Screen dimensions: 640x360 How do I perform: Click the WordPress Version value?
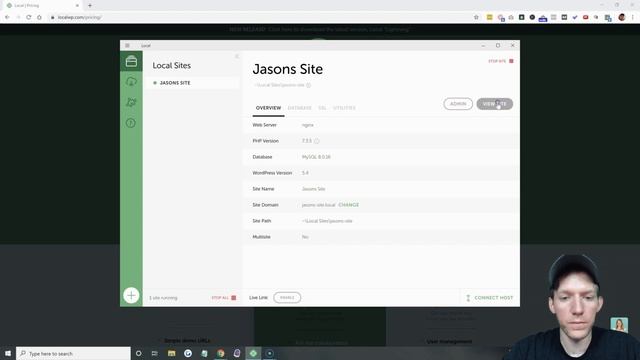305,173
